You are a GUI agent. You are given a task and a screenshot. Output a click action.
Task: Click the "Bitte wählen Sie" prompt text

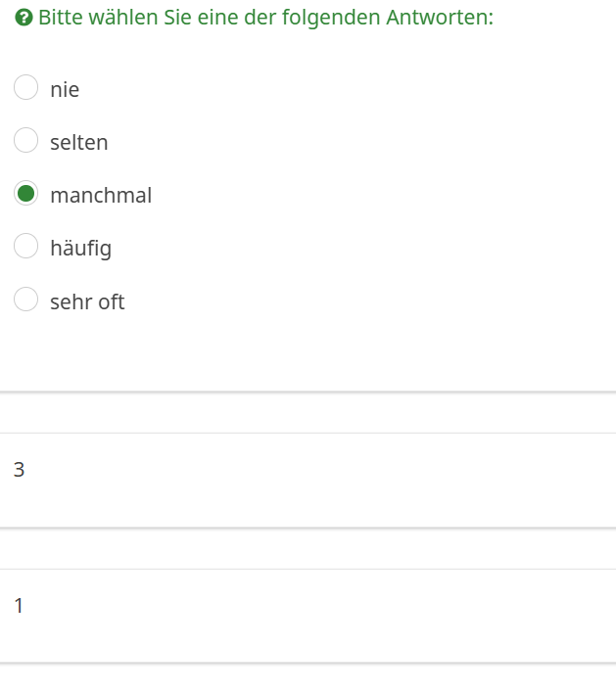click(108, 19)
